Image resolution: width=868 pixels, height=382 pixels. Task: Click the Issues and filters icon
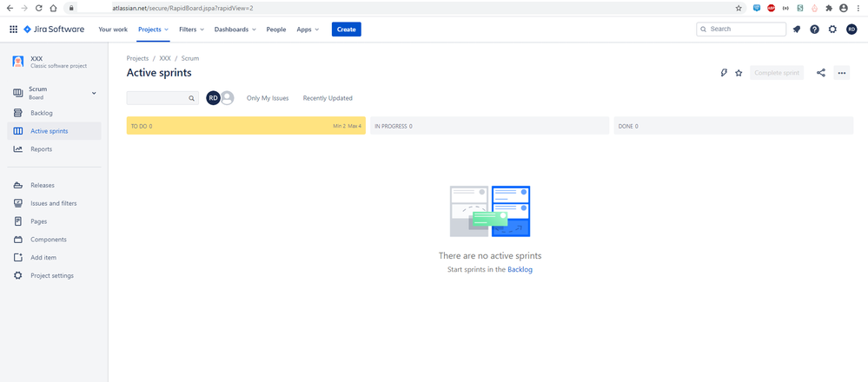coord(18,203)
